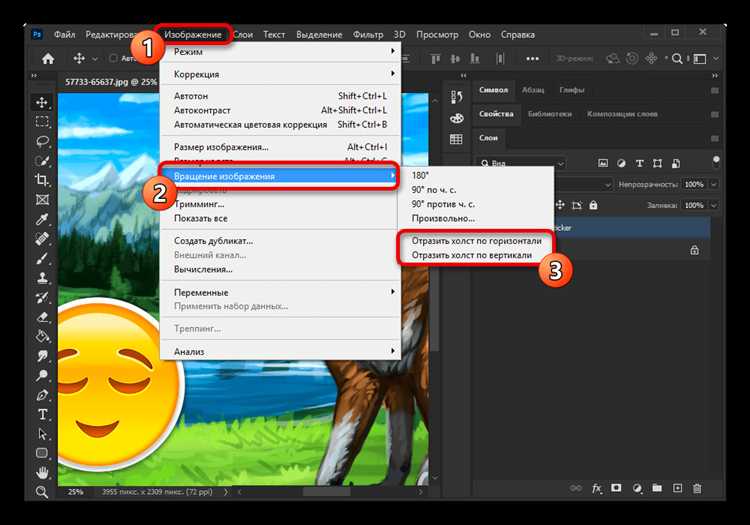Image resolution: width=750 pixels, height=525 pixels.
Task: Select the Pen tool
Action: [42, 395]
